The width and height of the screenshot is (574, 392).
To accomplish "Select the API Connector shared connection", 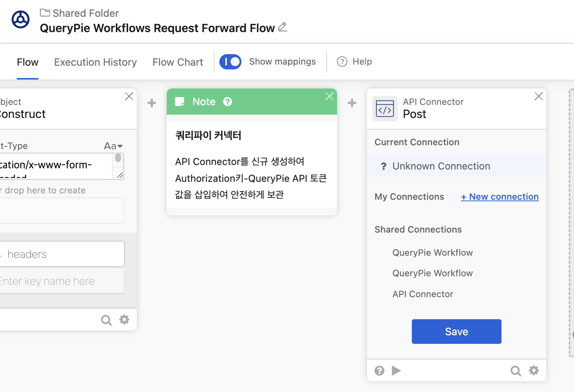I will [423, 294].
